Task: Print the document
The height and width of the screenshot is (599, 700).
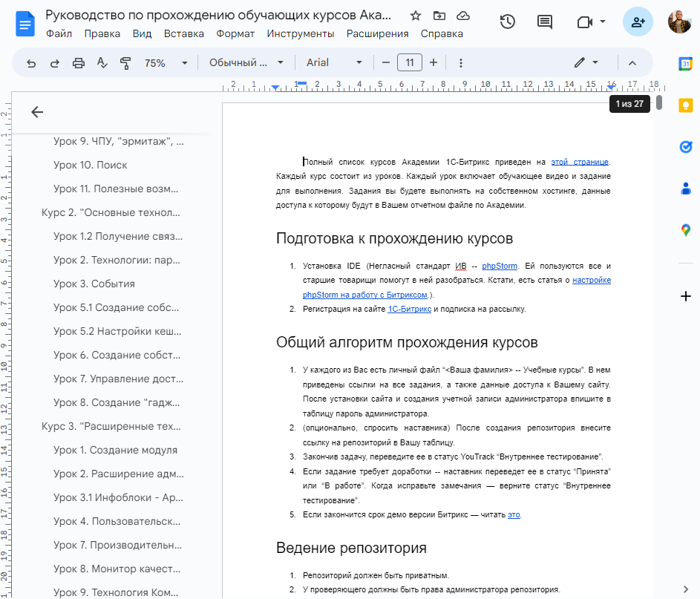Action: (x=79, y=63)
